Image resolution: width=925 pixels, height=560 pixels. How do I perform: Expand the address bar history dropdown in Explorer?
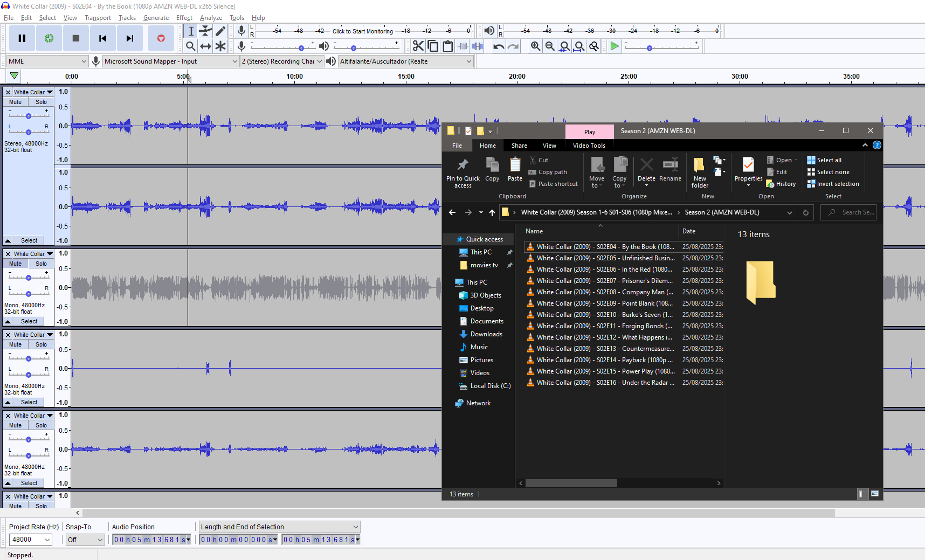pyautogui.click(x=790, y=212)
